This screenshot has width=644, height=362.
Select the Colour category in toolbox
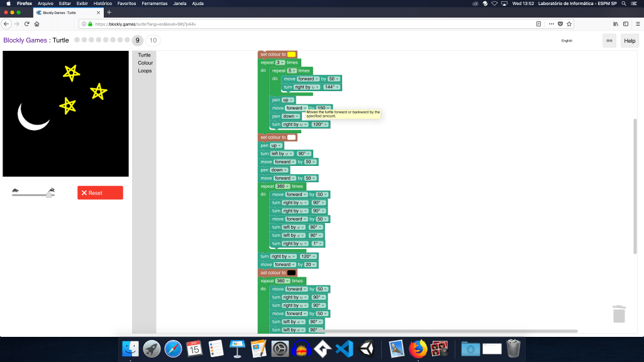coord(145,63)
